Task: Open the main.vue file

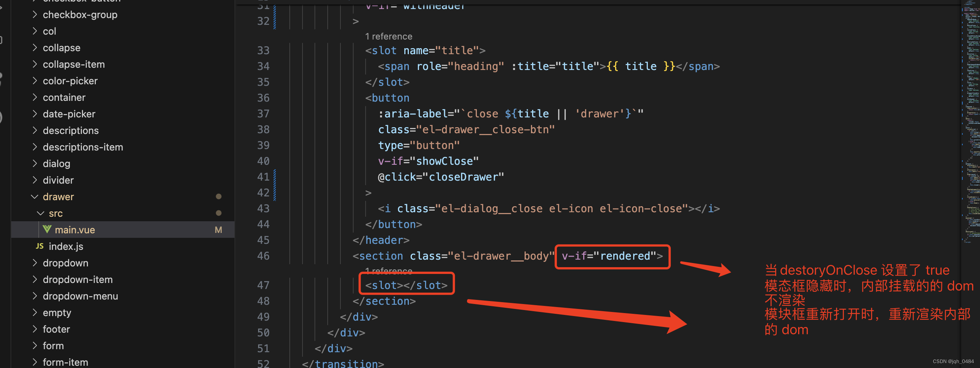Action: (74, 229)
